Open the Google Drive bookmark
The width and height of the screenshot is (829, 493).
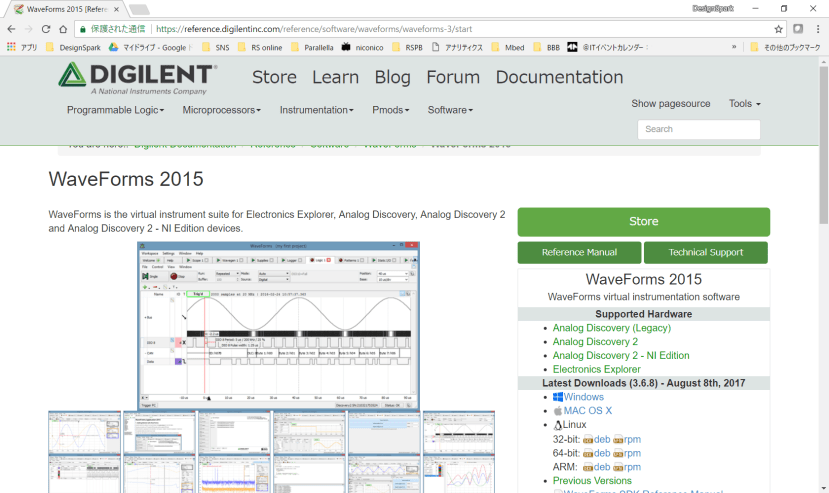coord(151,47)
